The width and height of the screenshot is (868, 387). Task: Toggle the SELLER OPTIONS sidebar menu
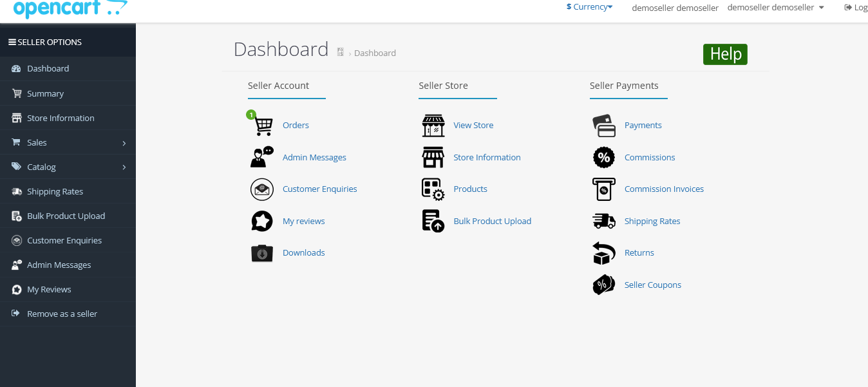click(x=45, y=41)
